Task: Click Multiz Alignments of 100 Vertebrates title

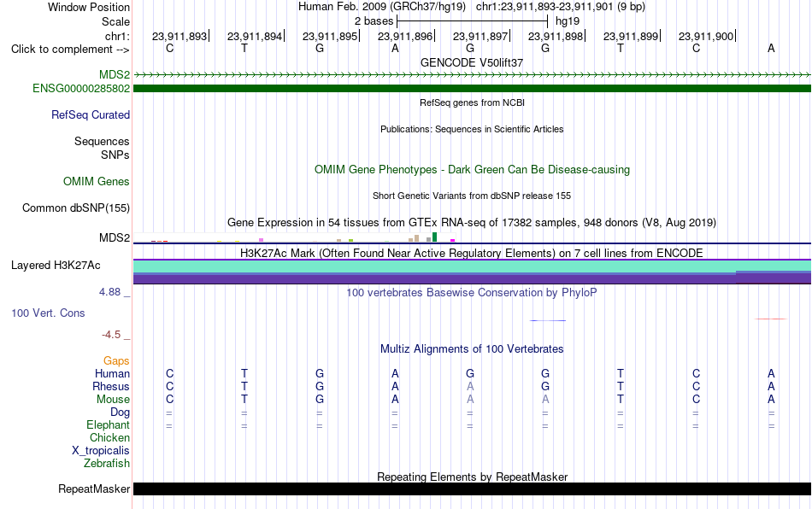Action: tap(472, 349)
